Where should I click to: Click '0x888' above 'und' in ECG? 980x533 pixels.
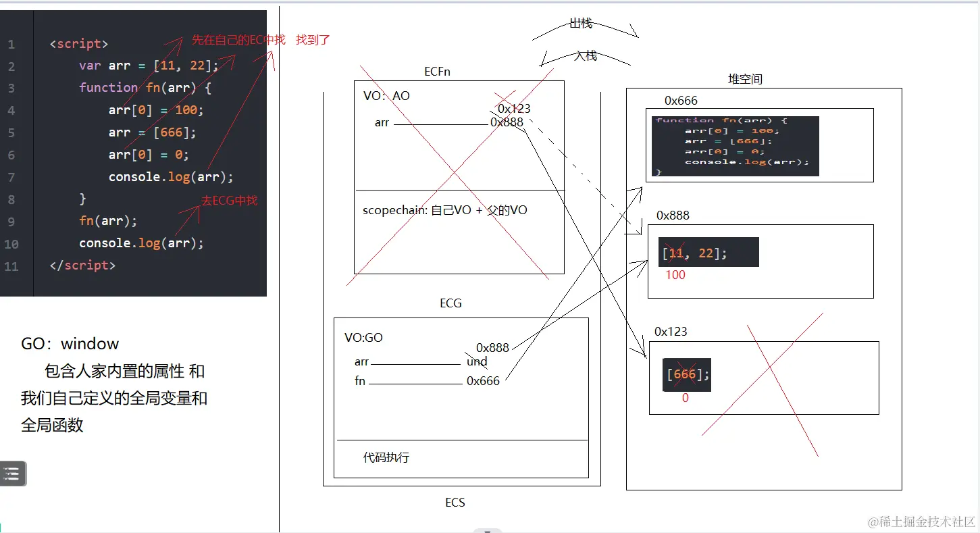point(492,348)
